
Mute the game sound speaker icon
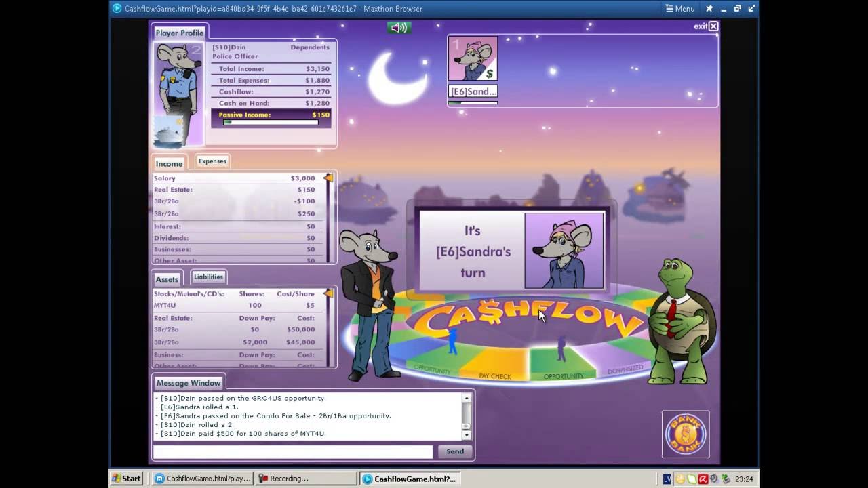(x=399, y=28)
